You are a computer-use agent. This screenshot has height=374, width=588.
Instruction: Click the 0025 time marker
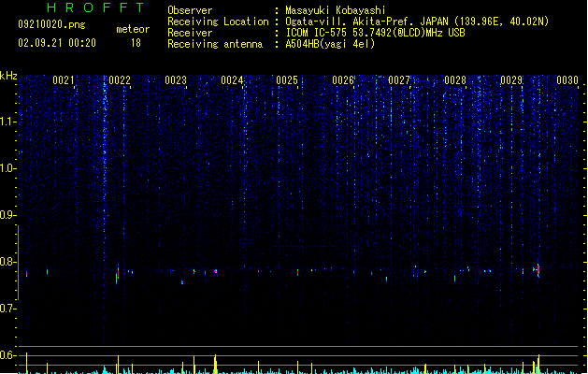287,80
